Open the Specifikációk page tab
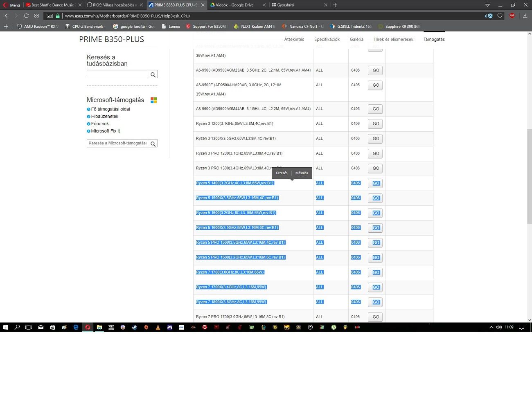532x411 pixels. point(327,39)
